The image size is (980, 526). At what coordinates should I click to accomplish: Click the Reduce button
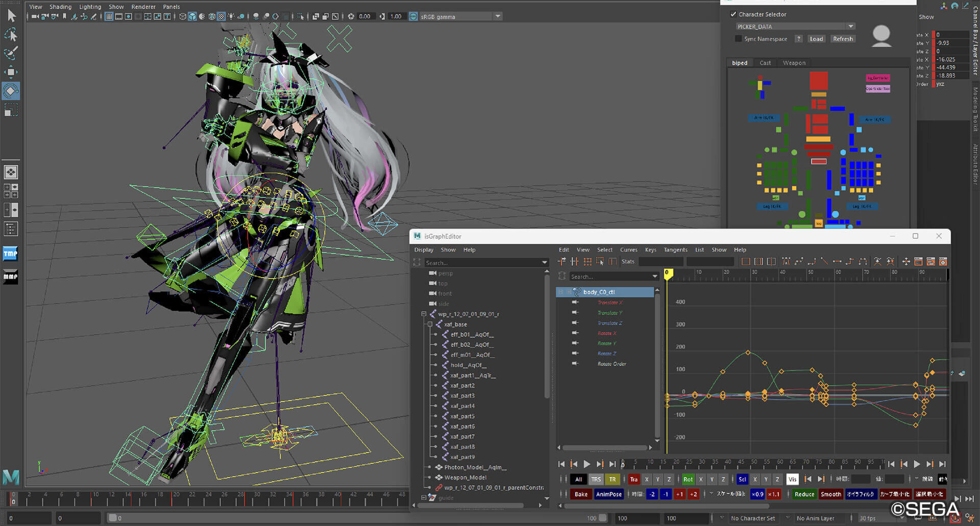tap(804, 494)
